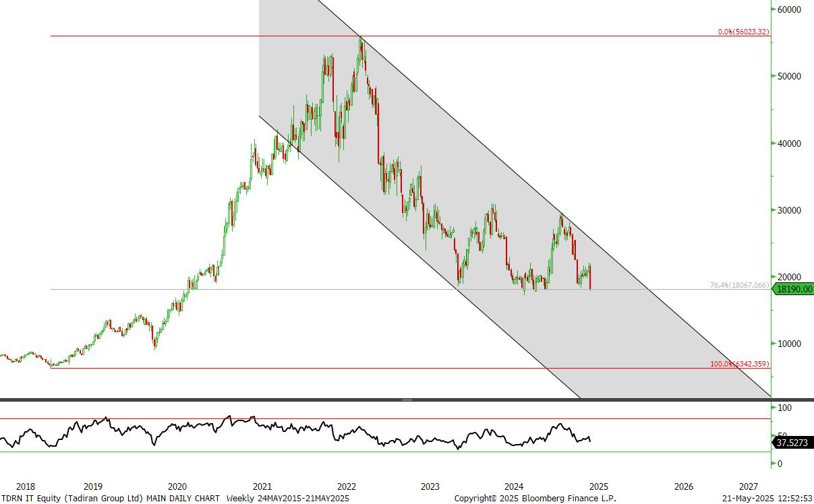Click the 2022 year axis label
The height and width of the screenshot is (504, 814).
tap(347, 486)
